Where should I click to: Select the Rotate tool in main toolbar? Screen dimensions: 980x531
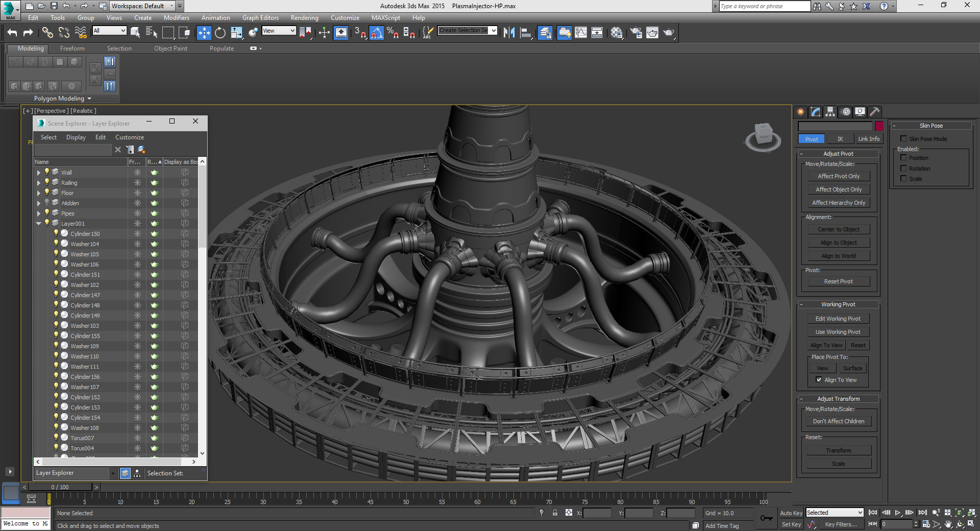pyautogui.click(x=220, y=33)
